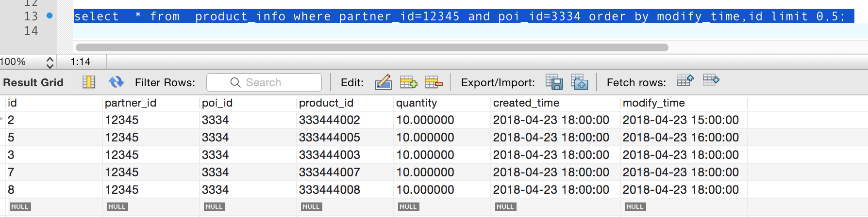Open the 100% zoom level stepper

(x=50, y=62)
